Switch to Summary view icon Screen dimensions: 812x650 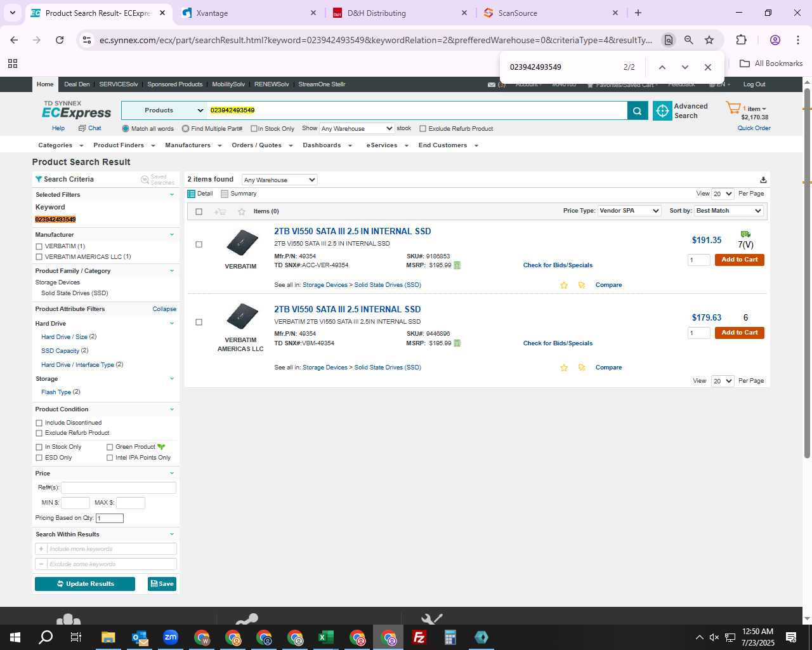225,194
